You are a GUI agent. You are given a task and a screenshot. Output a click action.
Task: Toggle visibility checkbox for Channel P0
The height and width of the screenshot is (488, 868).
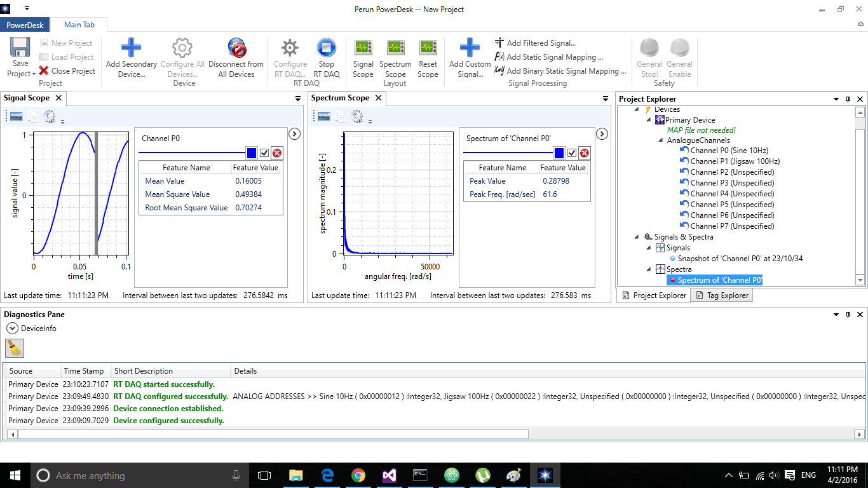click(x=264, y=153)
